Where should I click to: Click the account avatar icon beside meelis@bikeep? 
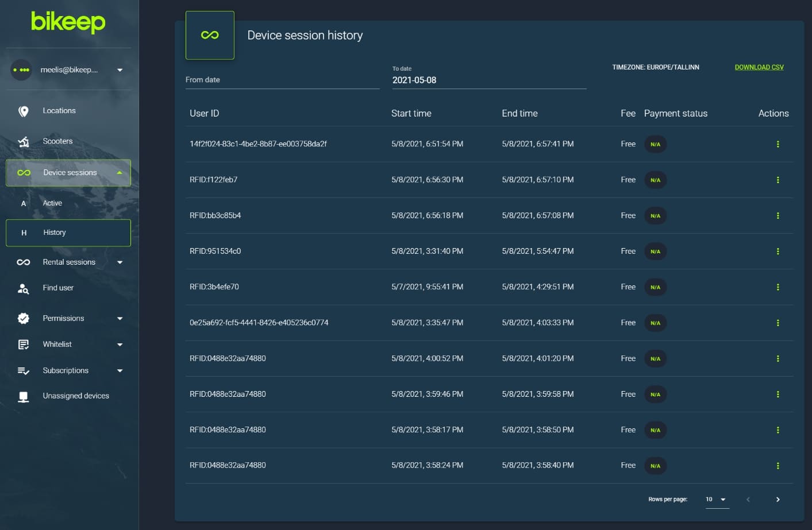[21, 70]
